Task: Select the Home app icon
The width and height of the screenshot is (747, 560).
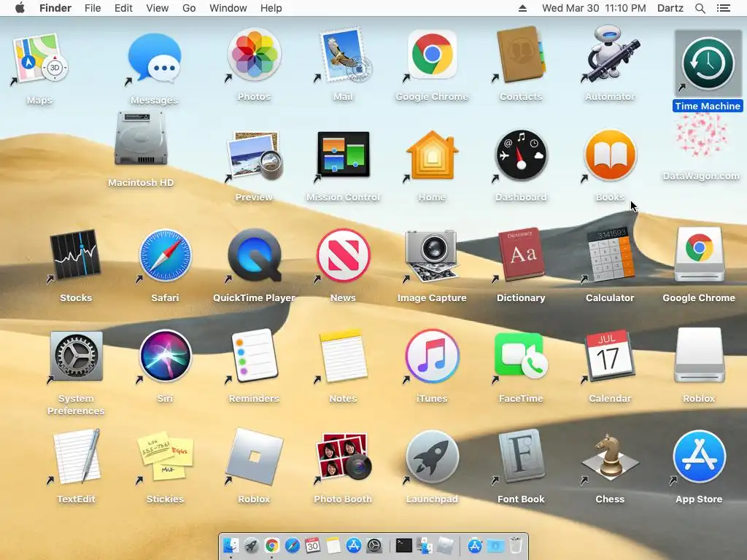Action: point(432,155)
